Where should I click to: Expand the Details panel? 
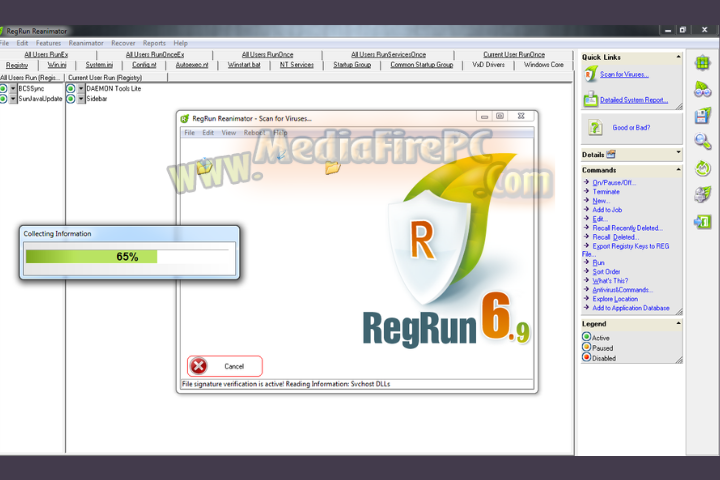click(678, 152)
